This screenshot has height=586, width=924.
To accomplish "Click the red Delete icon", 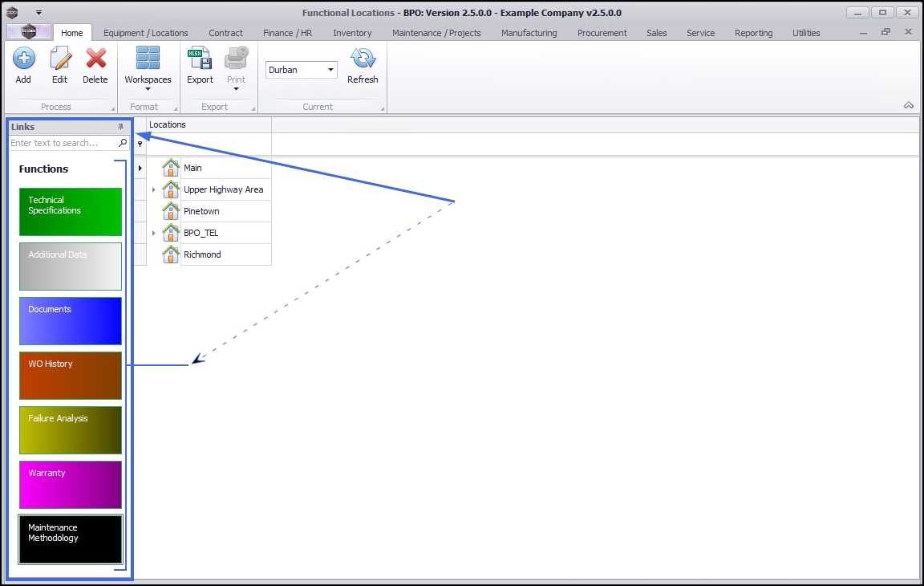I will pyautogui.click(x=95, y=59).
